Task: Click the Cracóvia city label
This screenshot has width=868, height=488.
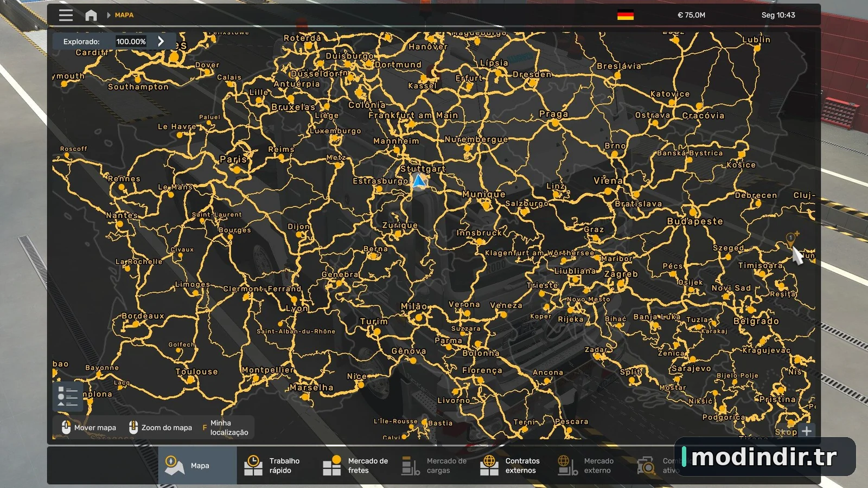Action: click(x=703, y=115)
